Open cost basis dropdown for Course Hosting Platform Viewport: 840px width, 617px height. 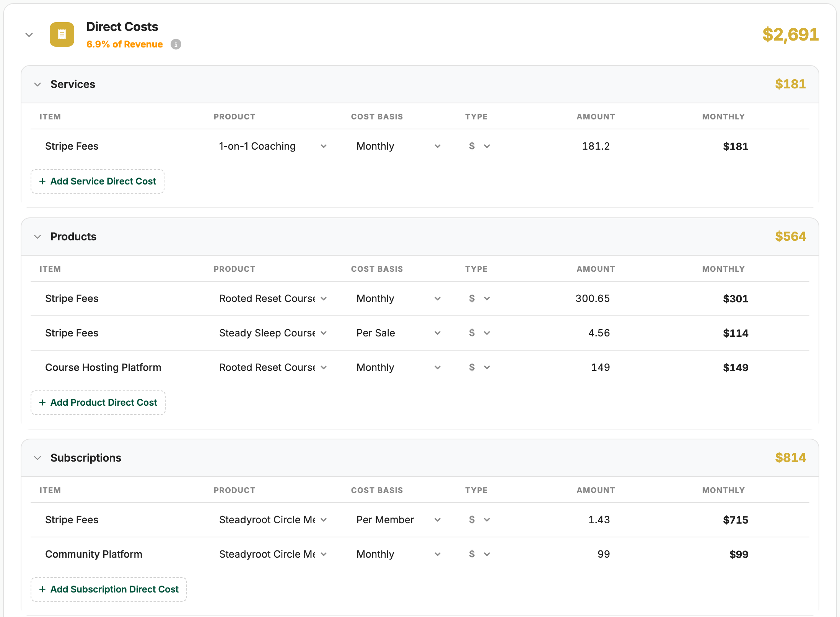pyautogui.click(x=398, y=367)
